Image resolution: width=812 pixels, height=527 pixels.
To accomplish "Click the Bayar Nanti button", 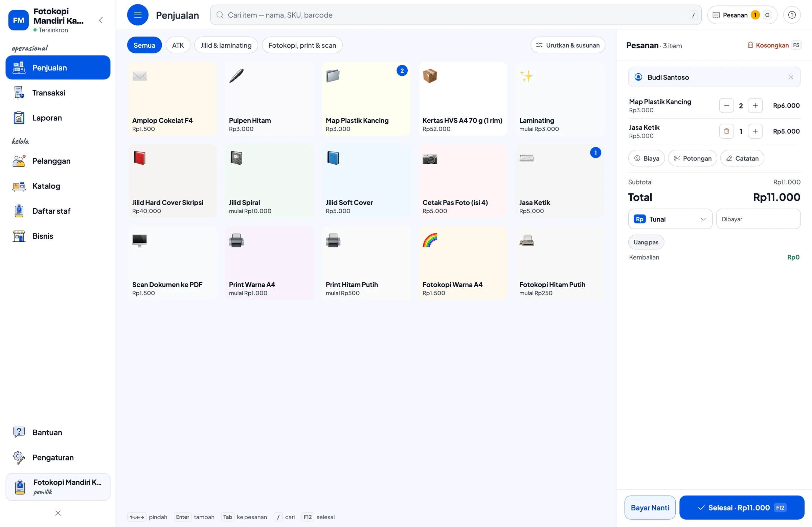I will (x=650, y=508).
